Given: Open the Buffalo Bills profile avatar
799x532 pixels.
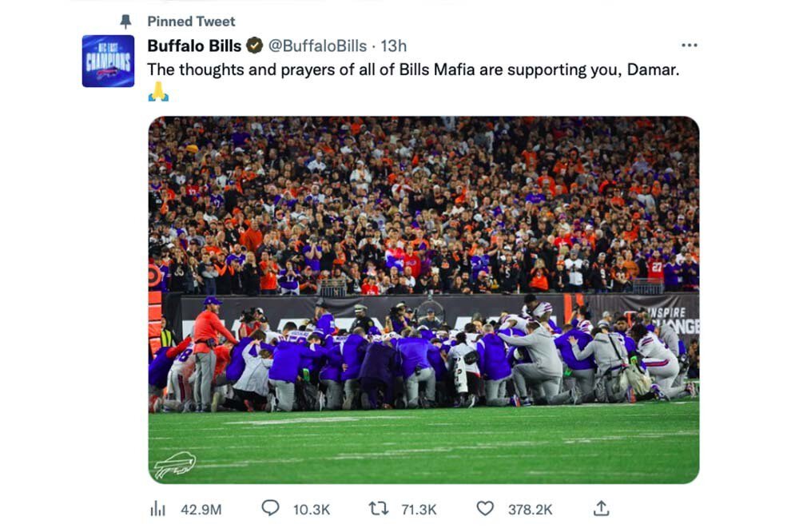Looking at the screenshot, I should click(108, 61).
